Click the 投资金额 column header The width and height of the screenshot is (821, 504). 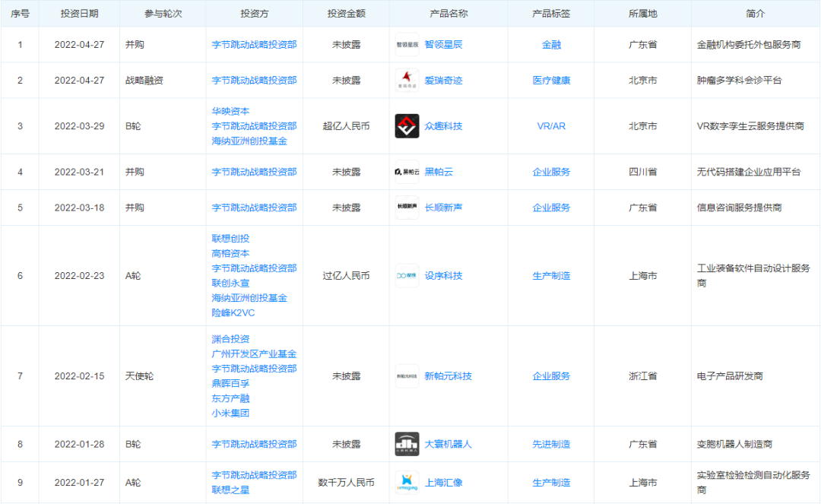click(x=346, y=14)
